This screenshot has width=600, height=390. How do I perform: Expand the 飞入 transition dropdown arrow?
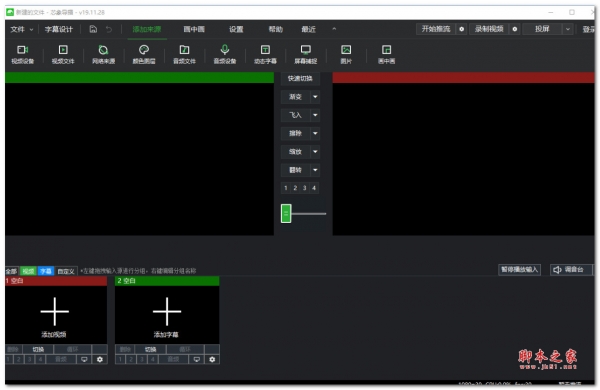(x=315, y=115)
